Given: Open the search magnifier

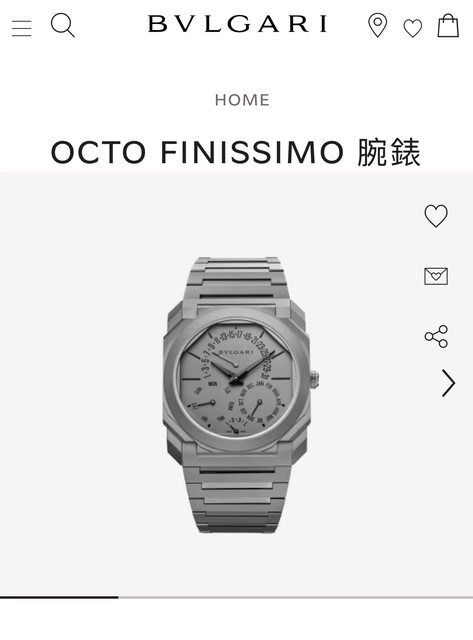Looking at the screenshot, I should [x=62, y=25].
